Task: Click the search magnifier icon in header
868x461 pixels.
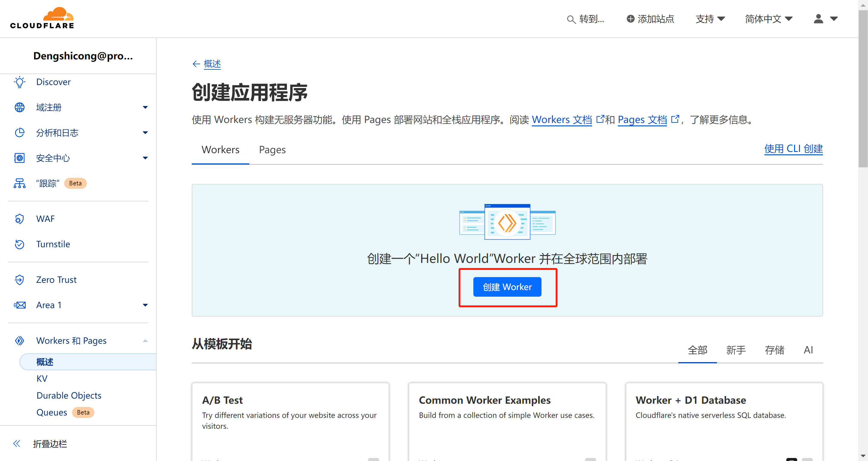Action: click(x=571, y=19)
